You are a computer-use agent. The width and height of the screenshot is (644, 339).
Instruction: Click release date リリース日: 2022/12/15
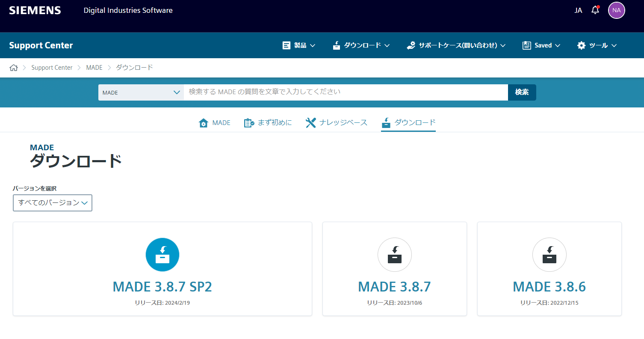[x=549, y=303]
